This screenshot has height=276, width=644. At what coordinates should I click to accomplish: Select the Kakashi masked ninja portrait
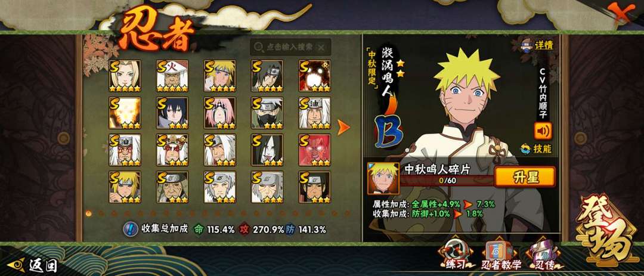pyautogui.click(x=267, y=113)
